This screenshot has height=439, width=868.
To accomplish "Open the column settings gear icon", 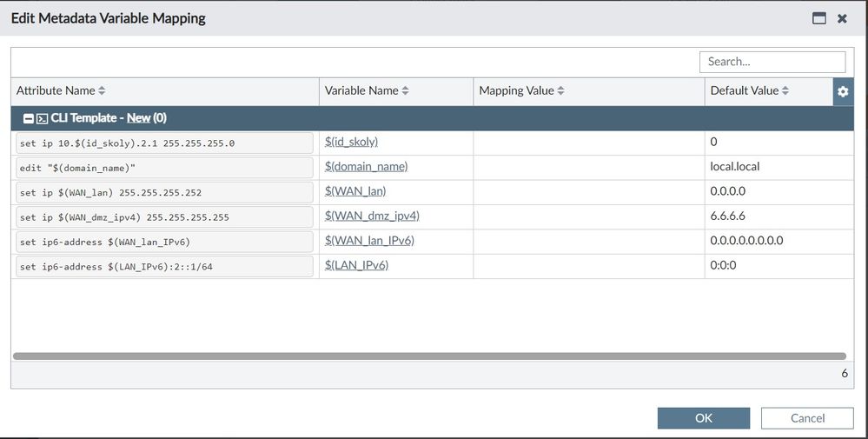I will coord(843,91).
